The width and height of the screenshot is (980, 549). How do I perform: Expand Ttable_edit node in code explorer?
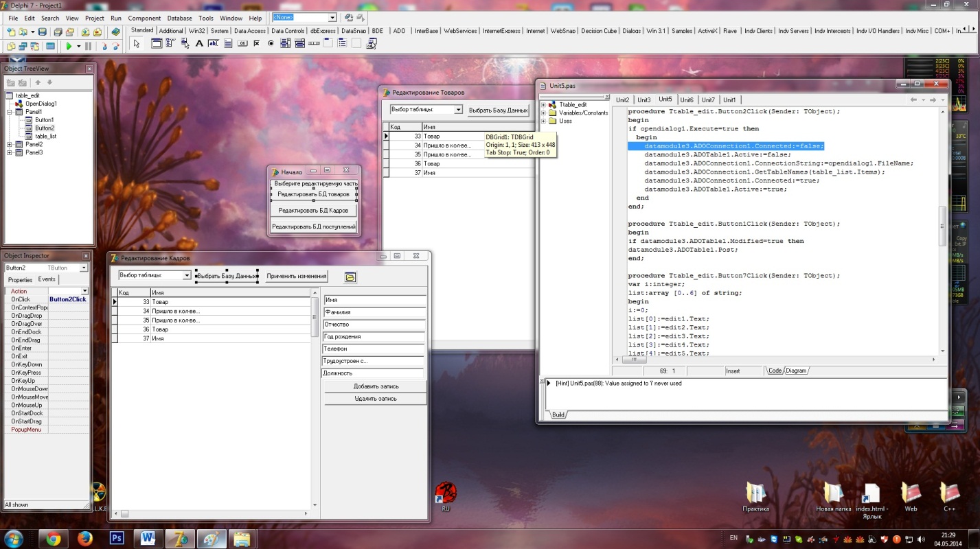click(544, 104)
